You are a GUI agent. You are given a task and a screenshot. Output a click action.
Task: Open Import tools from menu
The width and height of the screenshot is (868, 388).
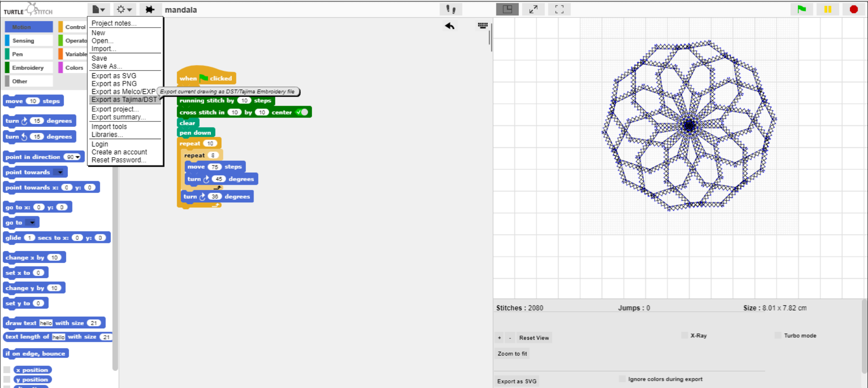click(x=109, y=127)
